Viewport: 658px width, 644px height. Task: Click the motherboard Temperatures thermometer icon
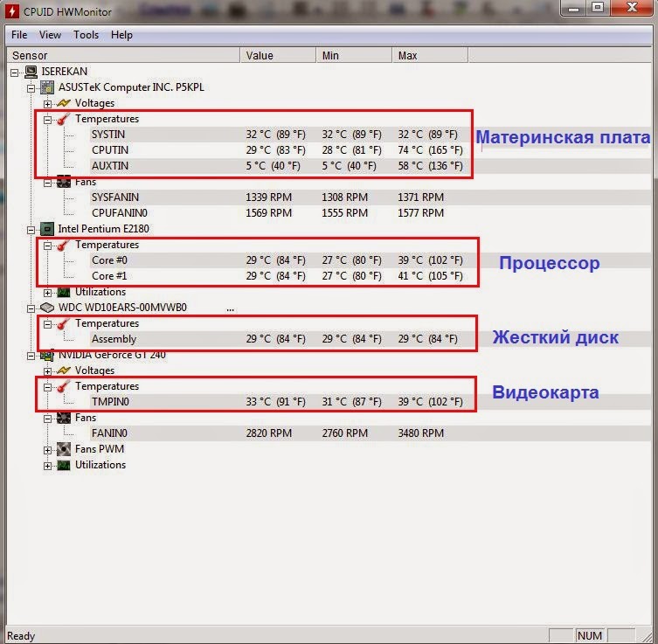[64, 119]
